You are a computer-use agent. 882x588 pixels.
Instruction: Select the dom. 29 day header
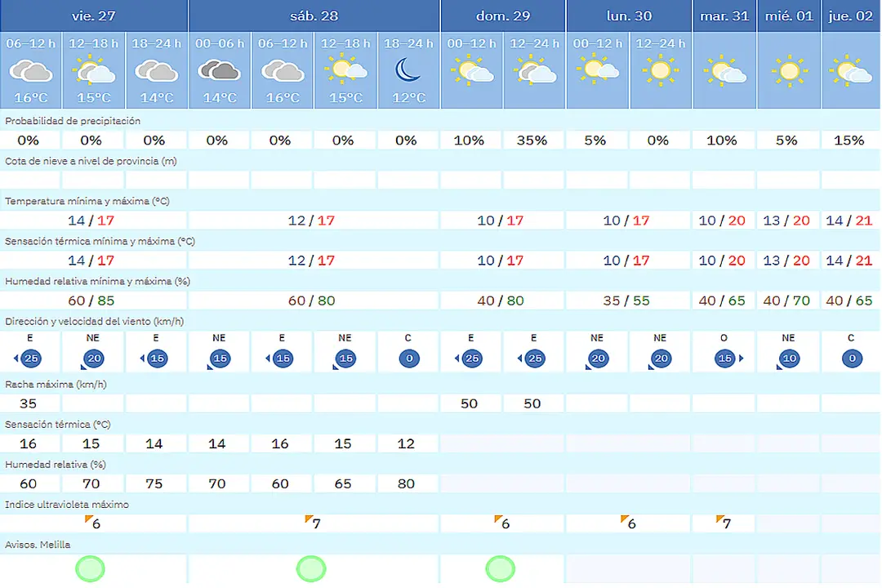tap(503, 16)
